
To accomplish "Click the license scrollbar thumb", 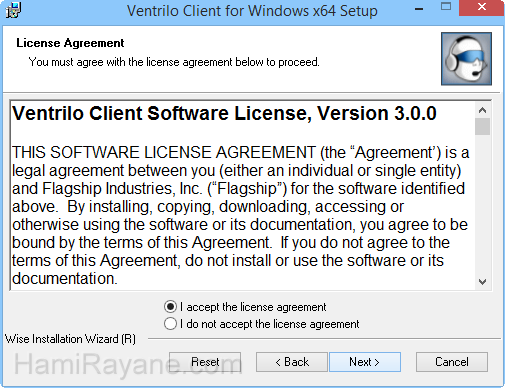I will click(x=482, y=127).
